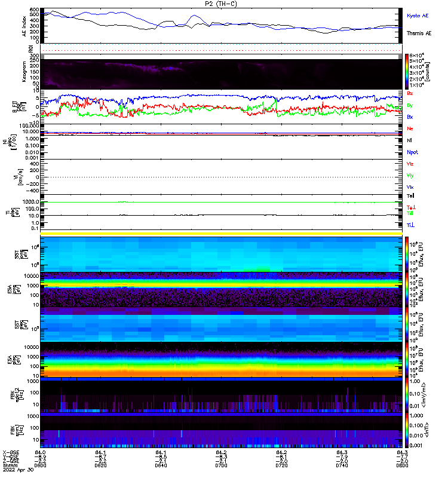
Task: Click the SST electrons Eflux color bar
Action: point(407,324)
